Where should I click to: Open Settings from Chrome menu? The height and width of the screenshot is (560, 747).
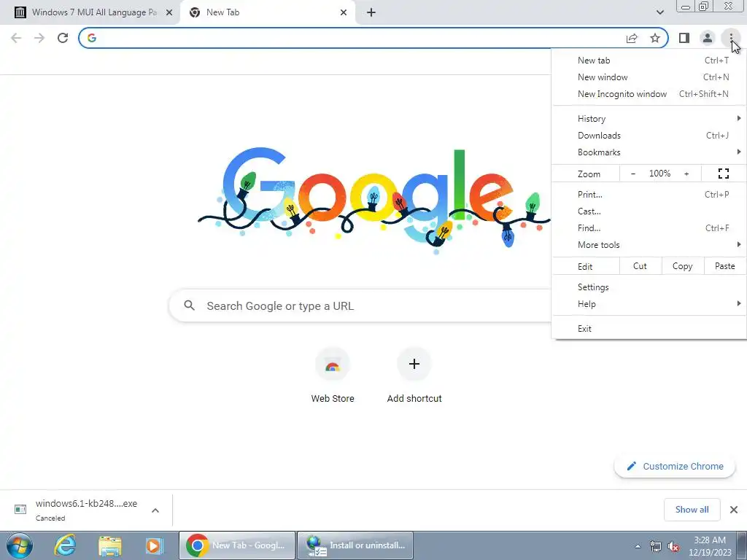649,287
